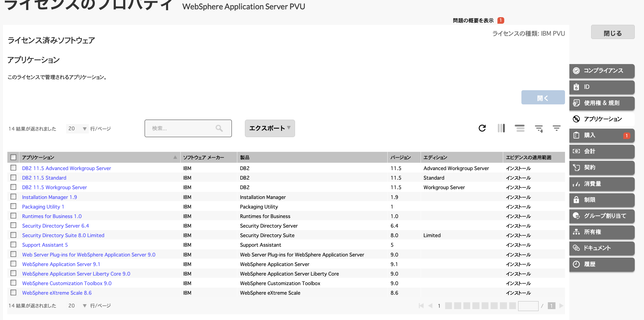The image size is (644, 320).
Task: Switch to the 購入 tab
Action: 602,135
